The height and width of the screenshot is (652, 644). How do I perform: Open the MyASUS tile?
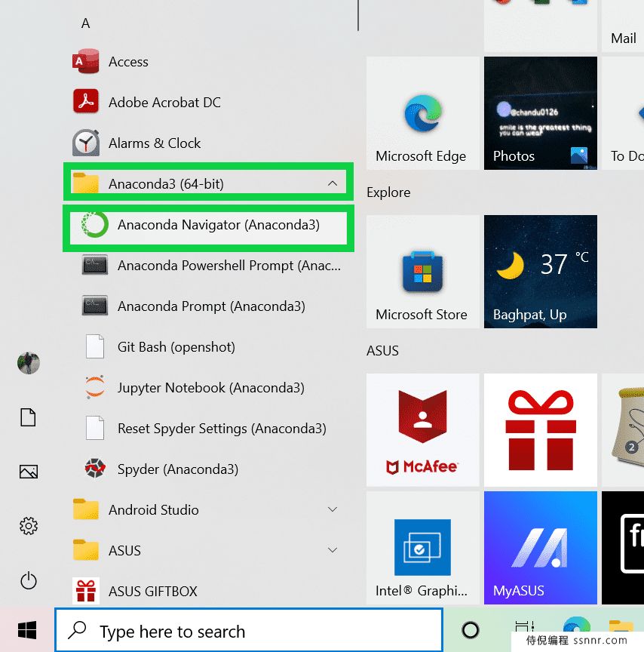[540, 548]
